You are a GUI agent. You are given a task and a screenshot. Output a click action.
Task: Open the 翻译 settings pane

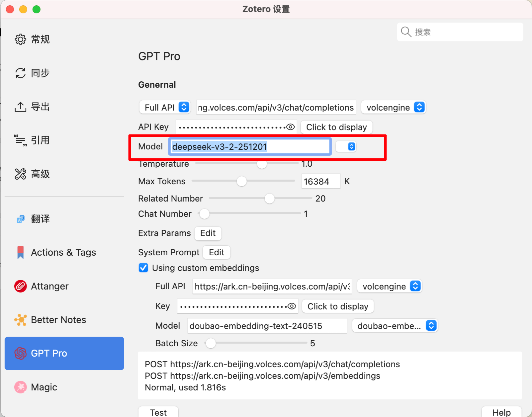click(64, 219)
